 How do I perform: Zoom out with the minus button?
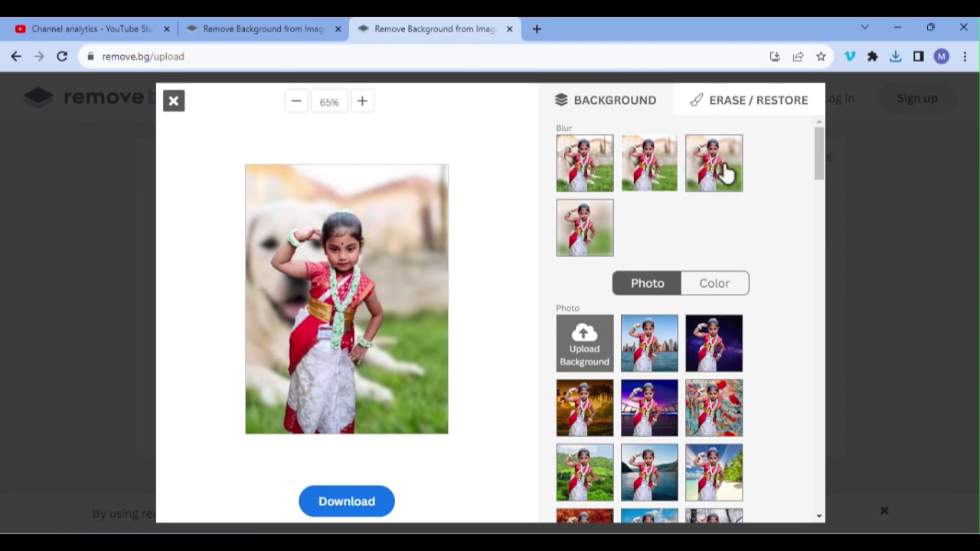click(x=296, y=101)
